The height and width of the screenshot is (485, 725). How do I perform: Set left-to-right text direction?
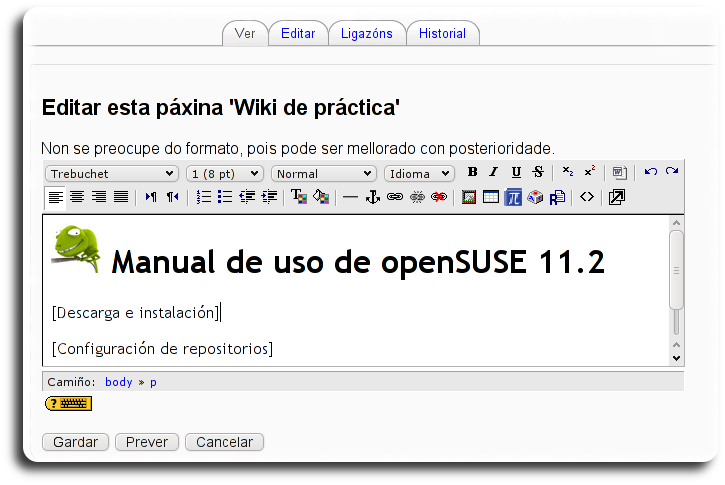(151, 197)
